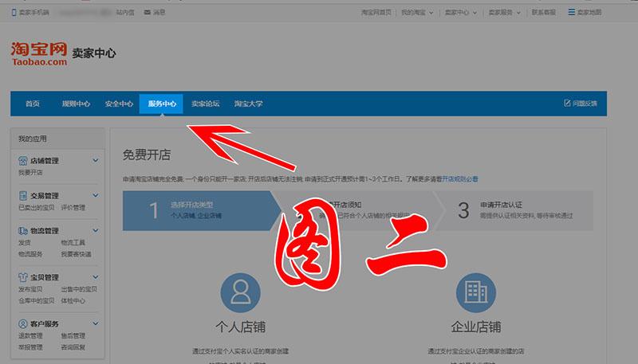Select the 个人店铺 round person icon
638x364 pixels.
240,291
